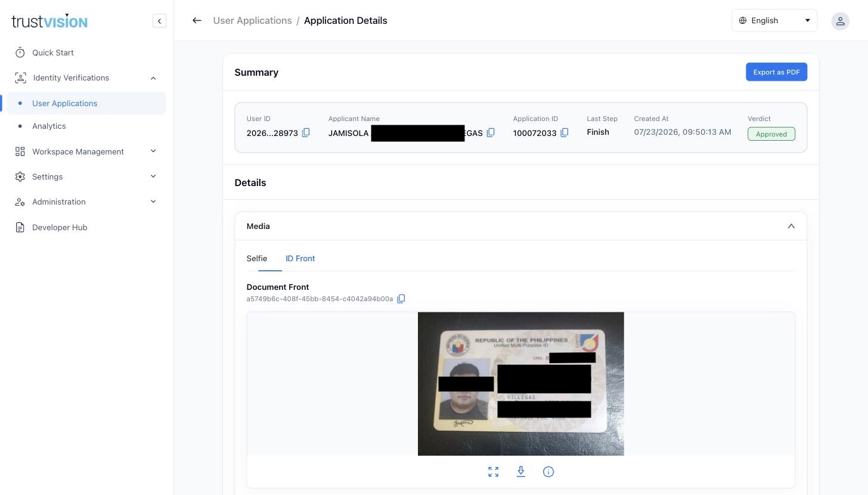Collapse the sidebar with the chevron button

coord(159,21)
